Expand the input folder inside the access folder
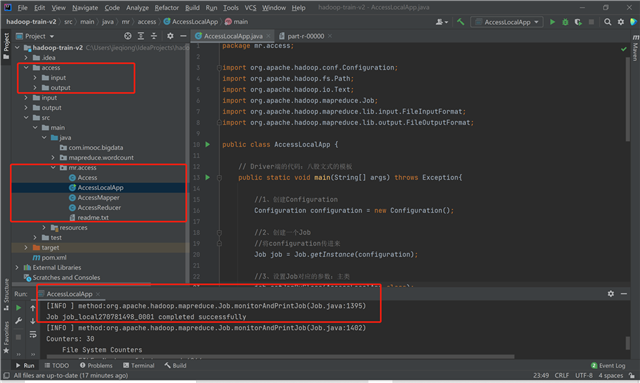 [35, 78]
